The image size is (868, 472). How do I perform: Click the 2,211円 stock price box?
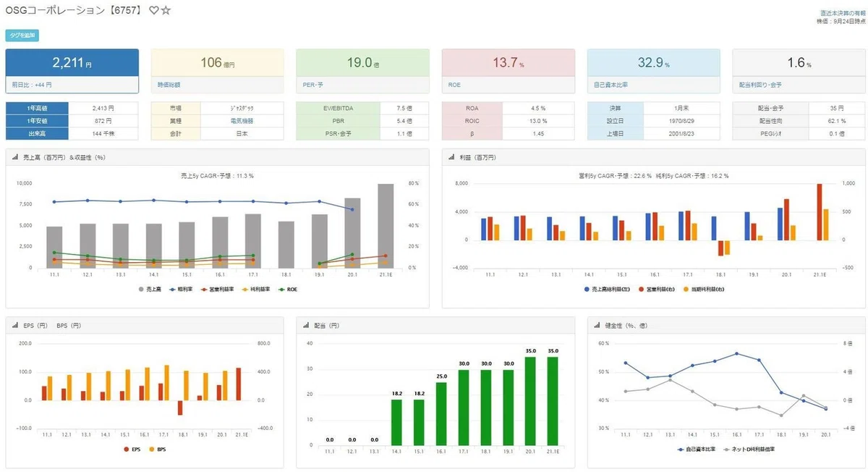(72, 63)
